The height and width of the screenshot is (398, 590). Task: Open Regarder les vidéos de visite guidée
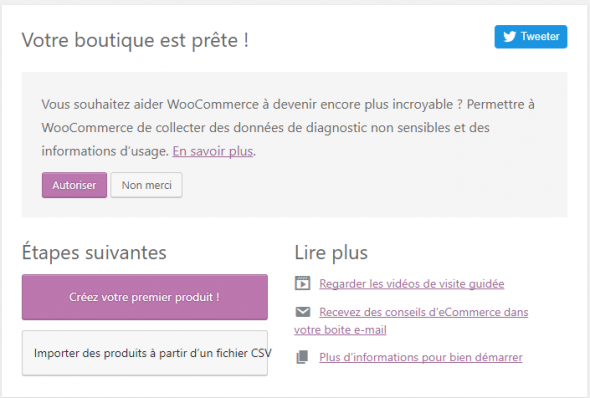pos(412,284)
